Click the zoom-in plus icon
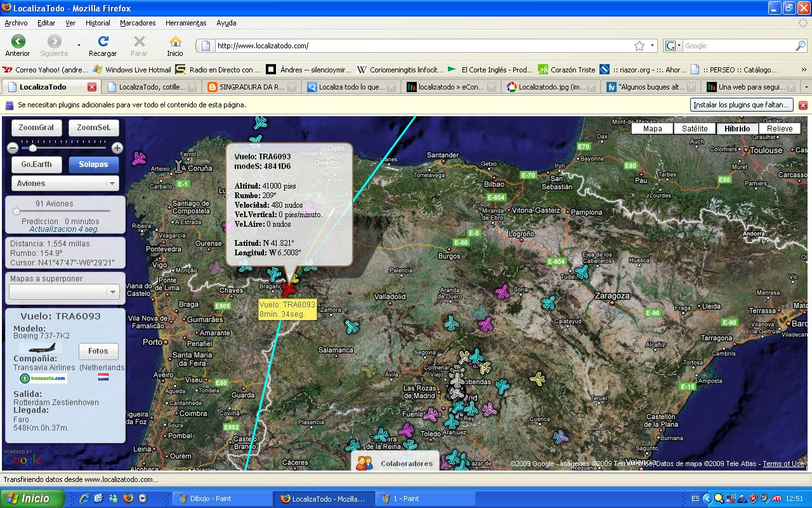This screenshot has width=812, height=508. click(117, 148)
